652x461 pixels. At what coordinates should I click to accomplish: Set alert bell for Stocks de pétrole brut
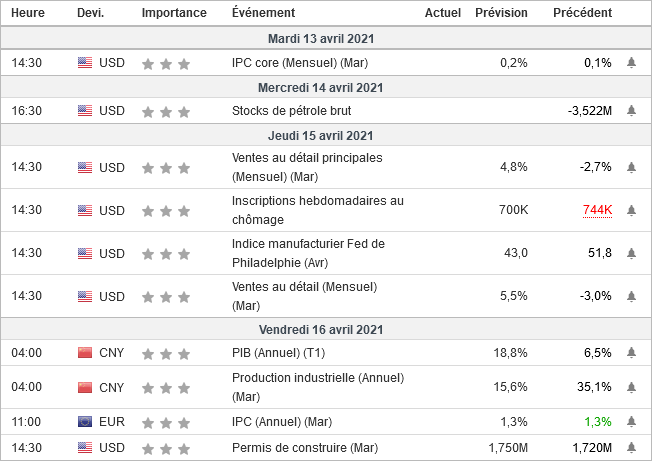pyautogui.click(x=631, y=111)
